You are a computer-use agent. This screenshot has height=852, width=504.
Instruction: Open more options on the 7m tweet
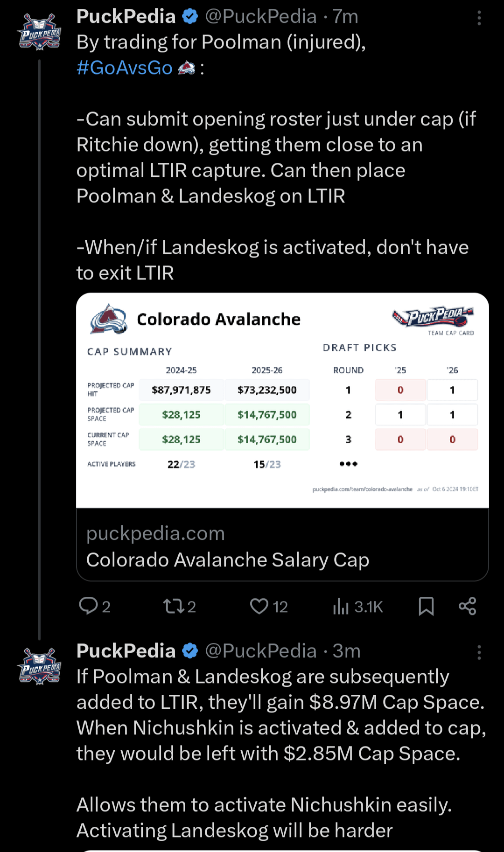479,18
